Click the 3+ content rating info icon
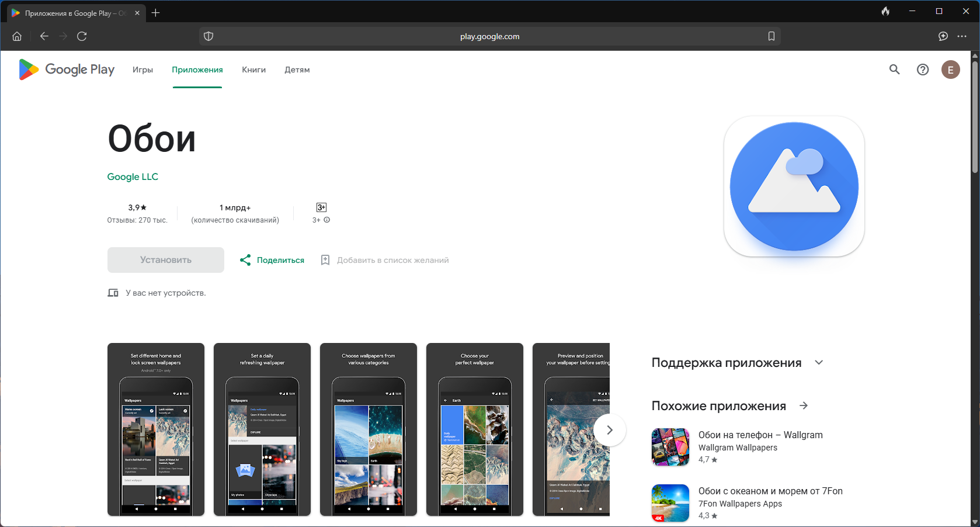The height and width of the screenshot is (527, 980). click(x=327, y=220)
